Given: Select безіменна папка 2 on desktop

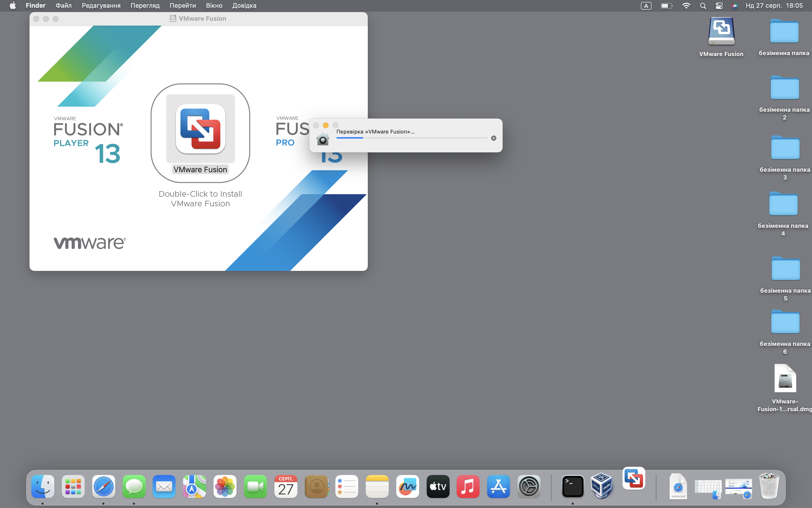Looking at the screenshot, I should 784,88.
